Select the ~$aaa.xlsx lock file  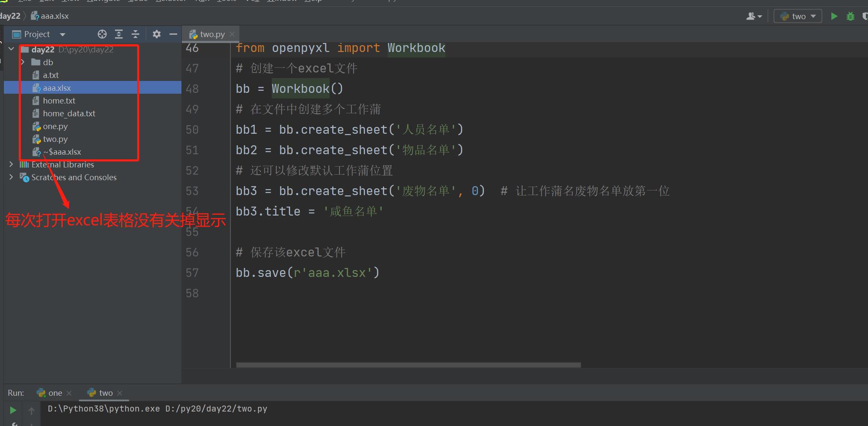(x=62, y=152)
